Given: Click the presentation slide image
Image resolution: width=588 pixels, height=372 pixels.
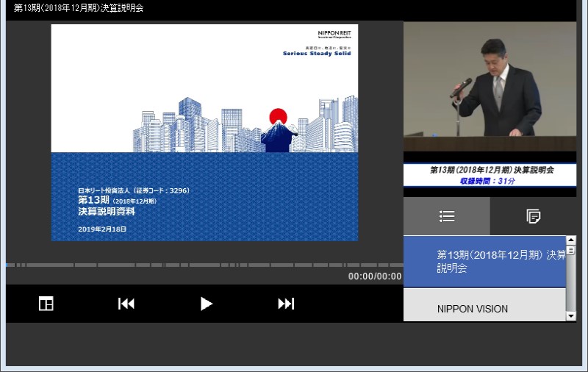Looking at the screenshot, I should click(204, 133).
